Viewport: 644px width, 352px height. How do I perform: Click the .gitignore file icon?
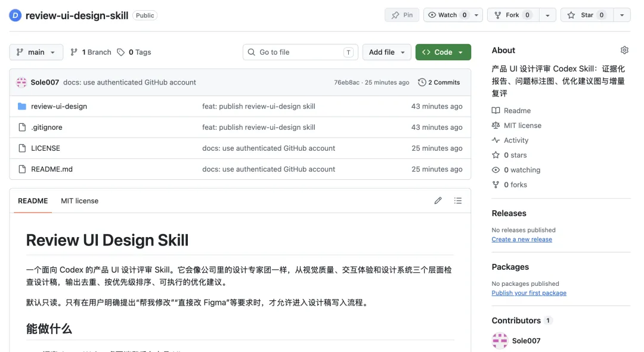coord(22,127)
